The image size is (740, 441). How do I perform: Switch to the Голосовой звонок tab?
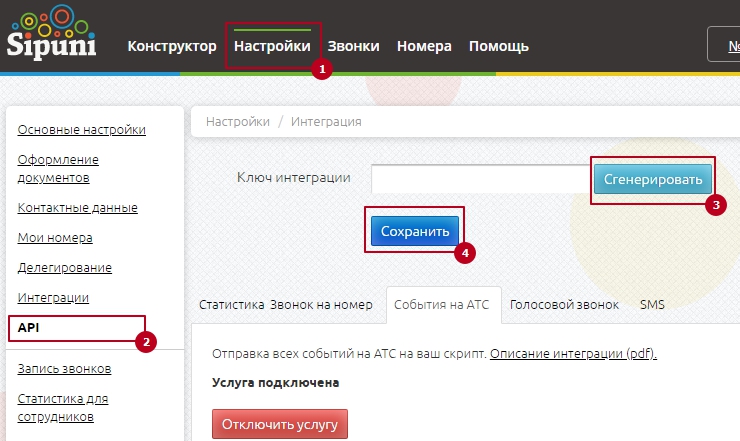point(564,305)
